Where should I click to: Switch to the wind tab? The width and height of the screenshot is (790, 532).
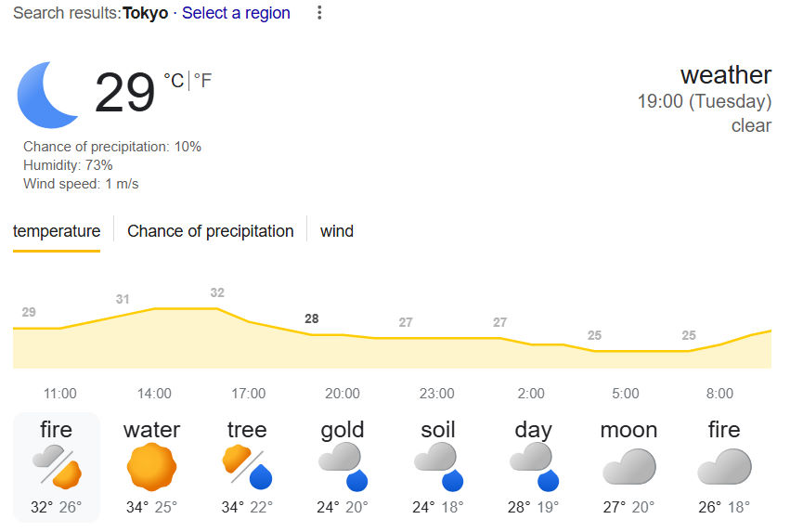point(336,231)
